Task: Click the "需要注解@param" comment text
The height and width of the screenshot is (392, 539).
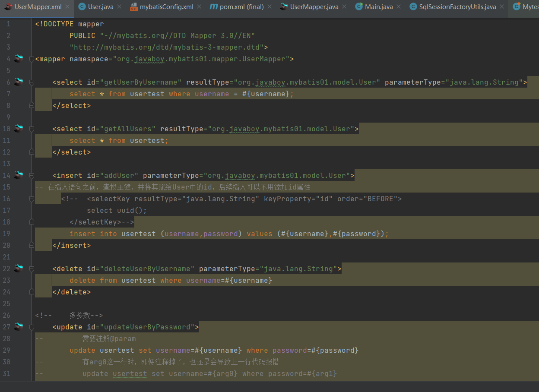Action: (x=109, y=338)
